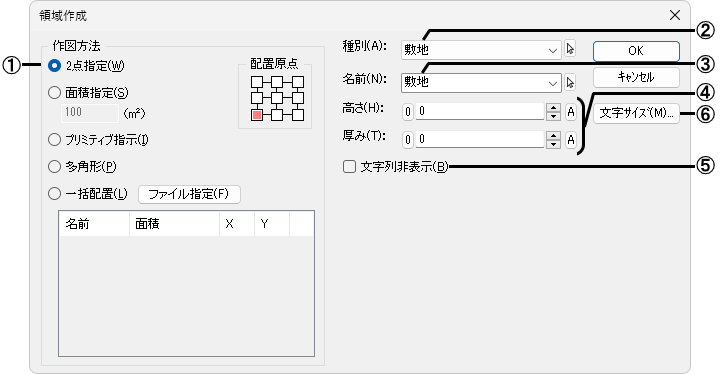This screenshot has width=720, height=374.
Task: Choose the 多角形 drawing method
Action: coord(54,166)
